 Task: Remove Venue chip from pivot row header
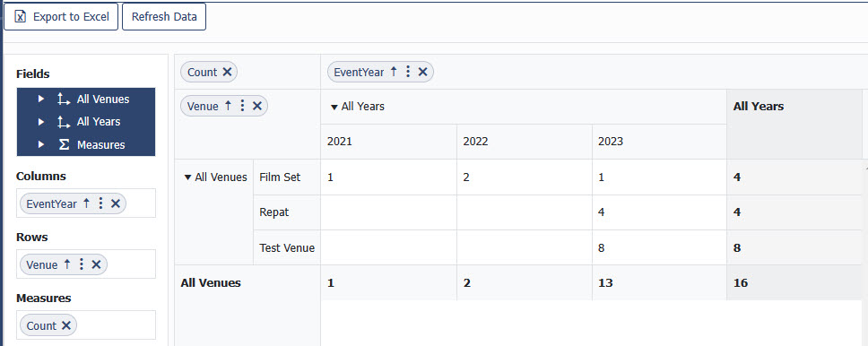point(256,107)
